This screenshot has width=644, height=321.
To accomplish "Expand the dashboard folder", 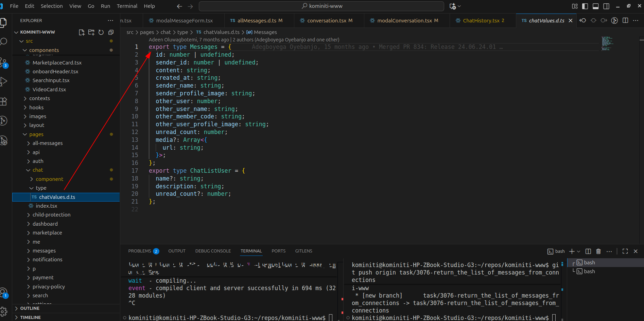I will (x=45, y=224).
